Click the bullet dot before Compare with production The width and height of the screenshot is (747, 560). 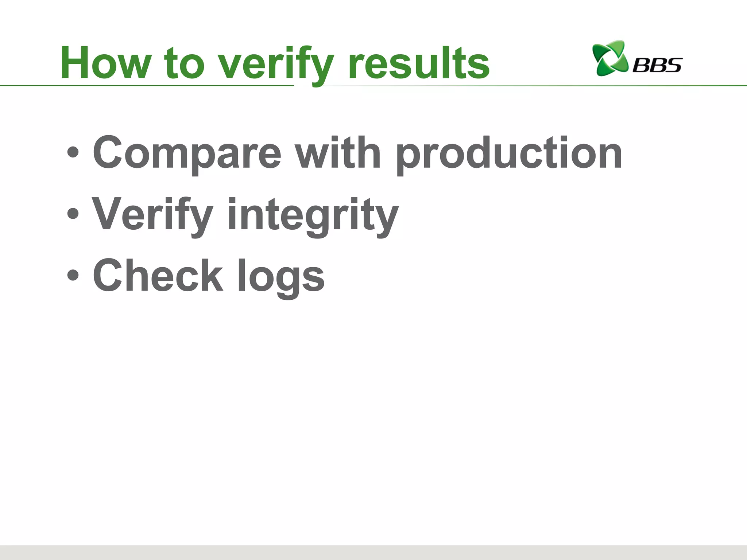tap(73, 153)
